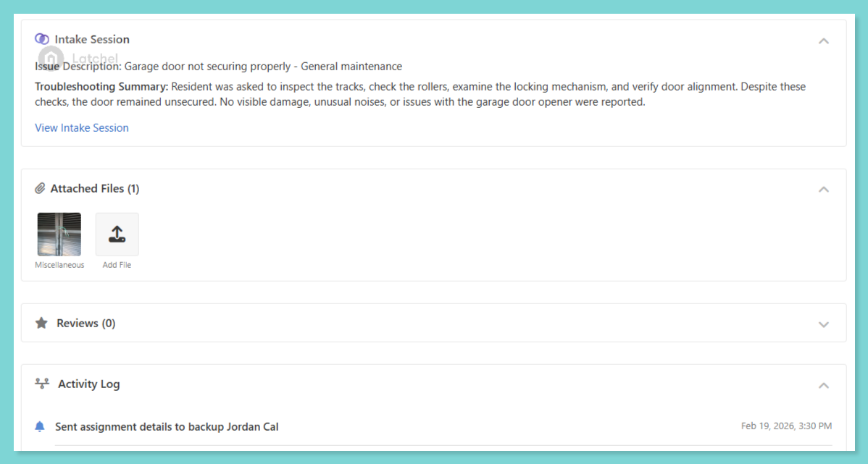Click the Miscellaneous file label
This screenshot has width=868, height=464.
pyautogui.click(x=59, y=265)
